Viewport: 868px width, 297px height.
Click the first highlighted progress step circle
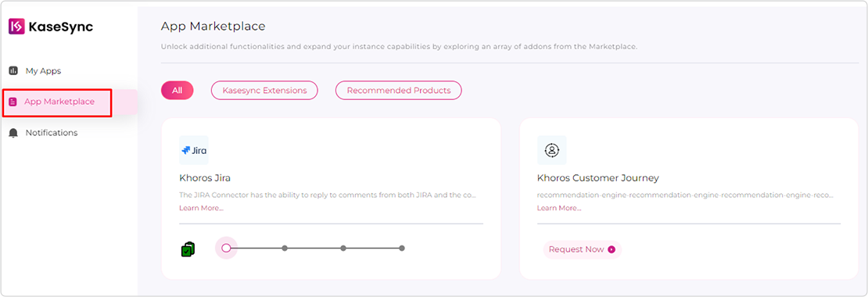click(x=226, y=249)
